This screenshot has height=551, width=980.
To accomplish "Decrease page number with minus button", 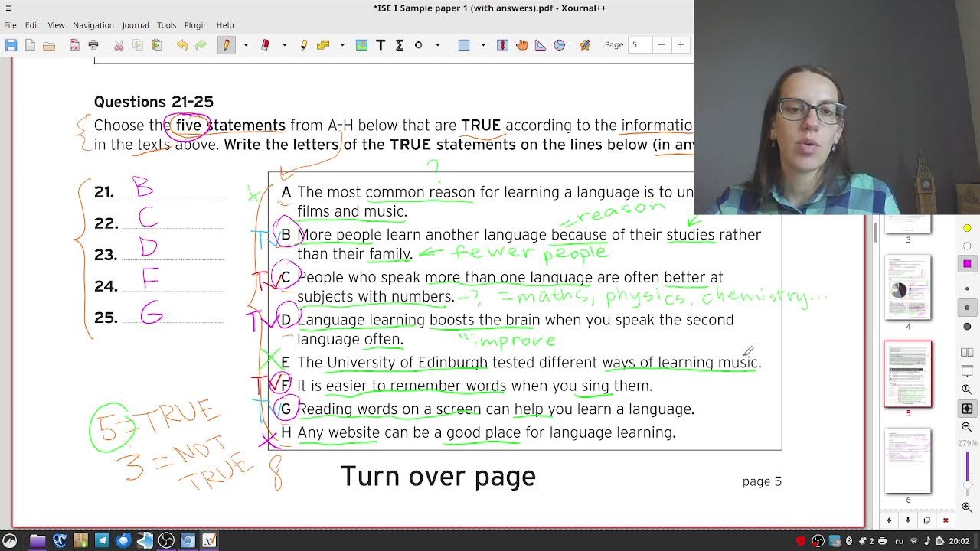I will (661, 45).
